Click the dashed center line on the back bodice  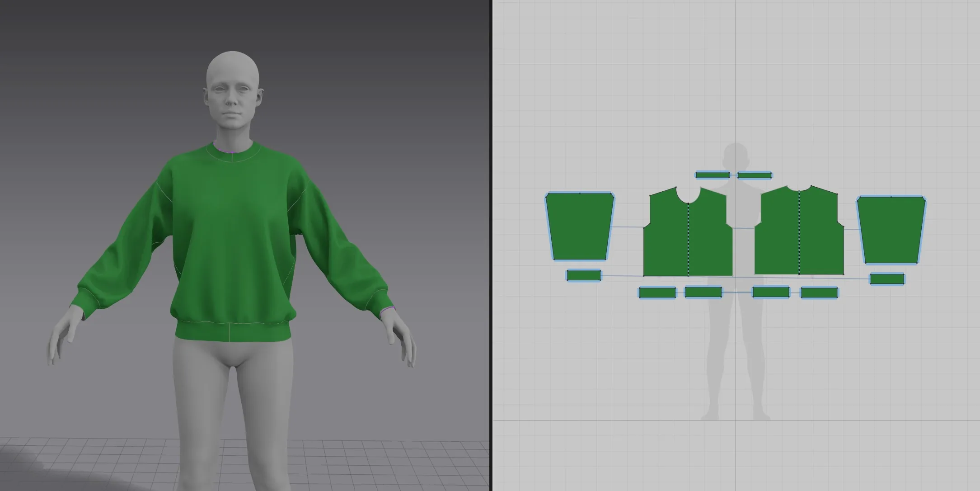pos(799,233)
